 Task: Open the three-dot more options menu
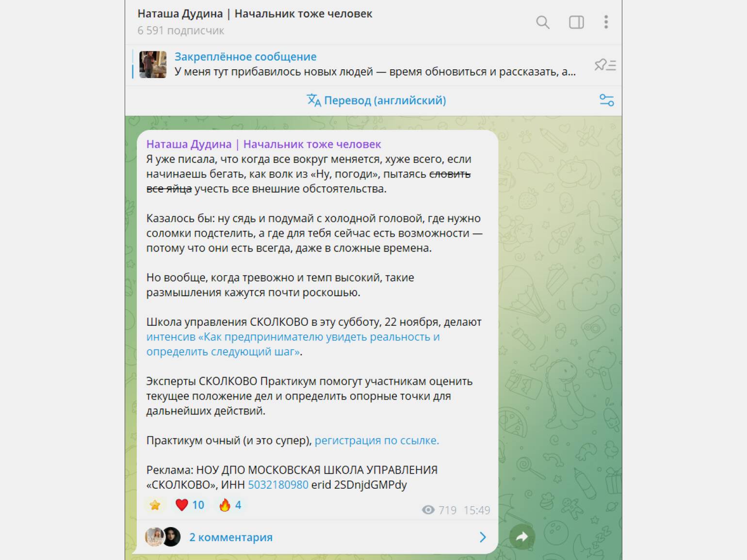point(606,22)
